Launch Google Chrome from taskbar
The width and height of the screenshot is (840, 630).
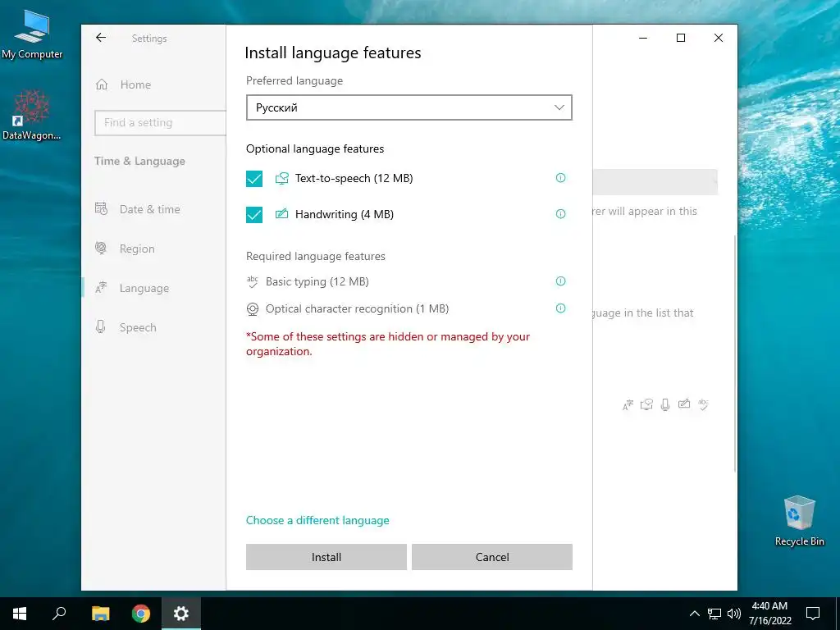point(141,614)
